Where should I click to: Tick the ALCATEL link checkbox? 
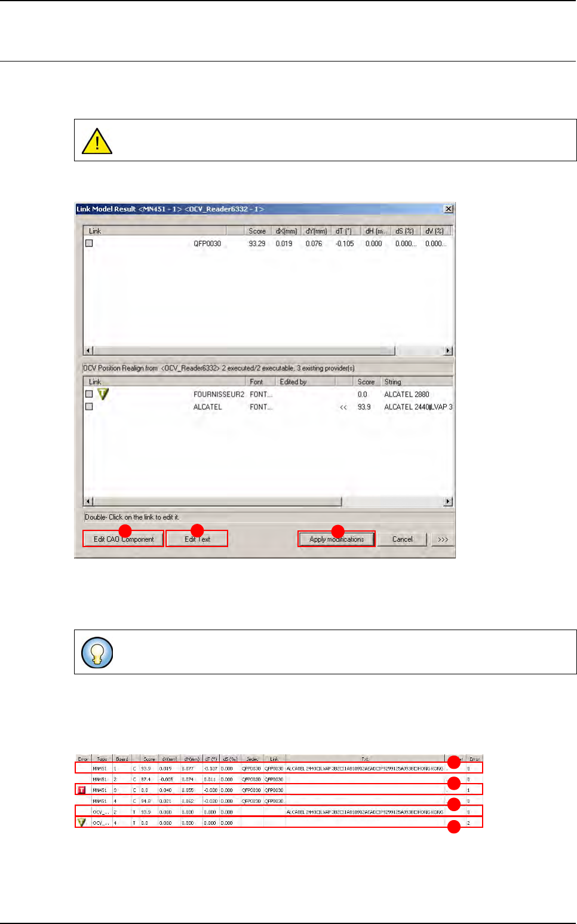pyautogui.click(x=89, y=407)
